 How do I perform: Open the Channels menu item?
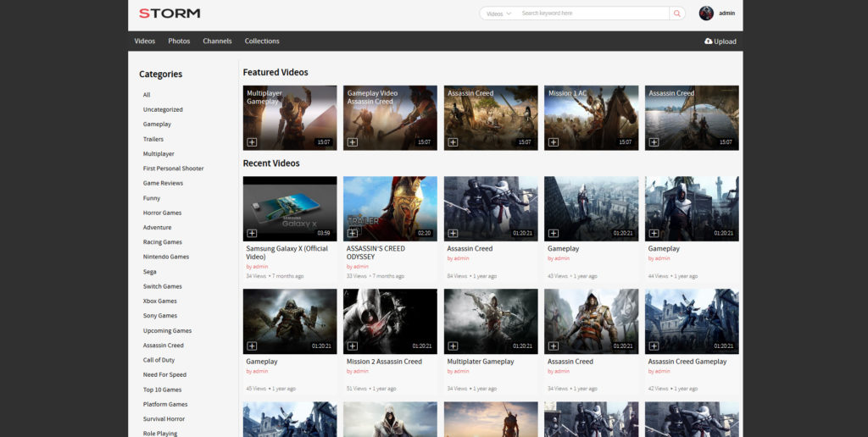[x=217, y=41]
